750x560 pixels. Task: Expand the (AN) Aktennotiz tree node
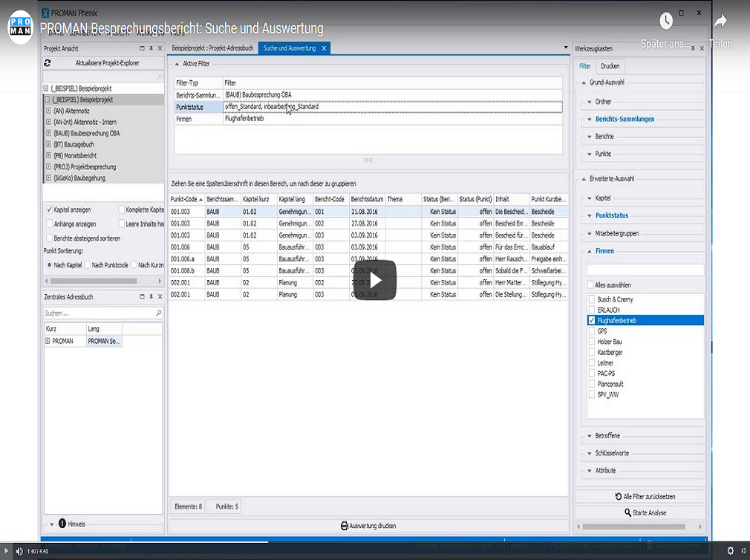point(48,111)
